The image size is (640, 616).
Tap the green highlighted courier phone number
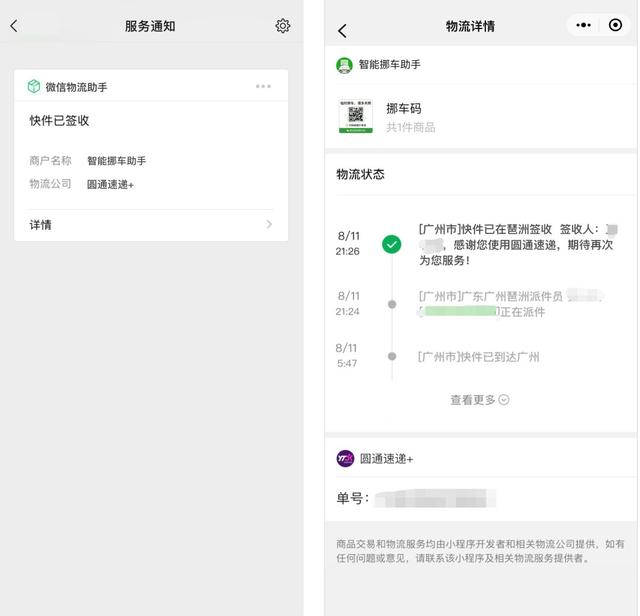(x=460, y=311)
